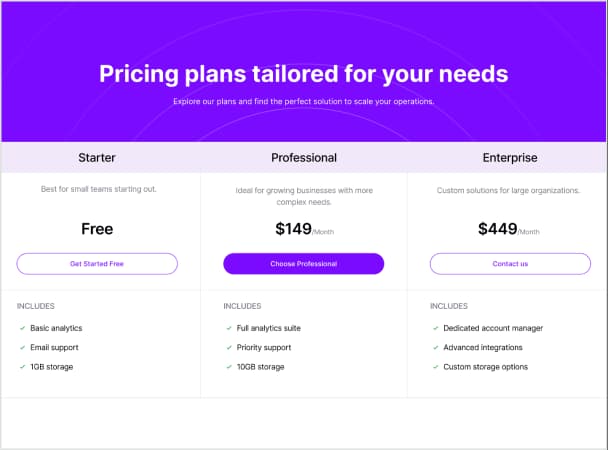Click checkmark icon next to Advanced integrations
608x450 pixels.
point(435,347)
